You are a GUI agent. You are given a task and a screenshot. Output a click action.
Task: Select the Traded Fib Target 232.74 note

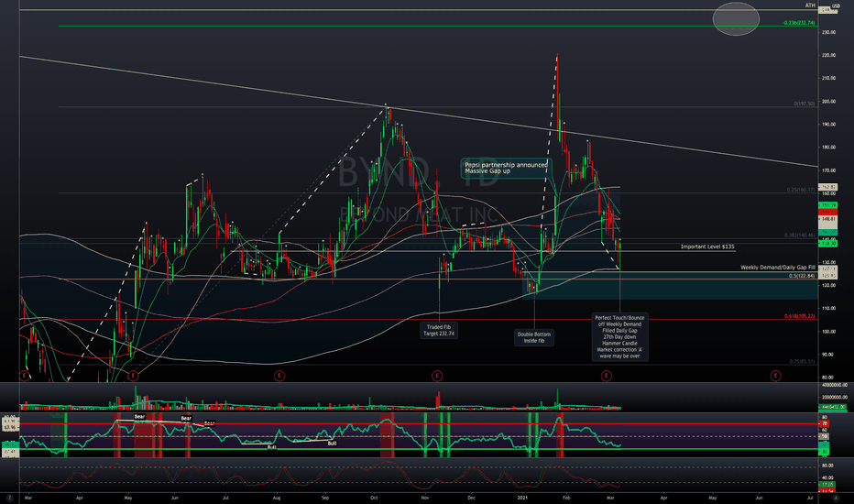click(x=439, y=330)
